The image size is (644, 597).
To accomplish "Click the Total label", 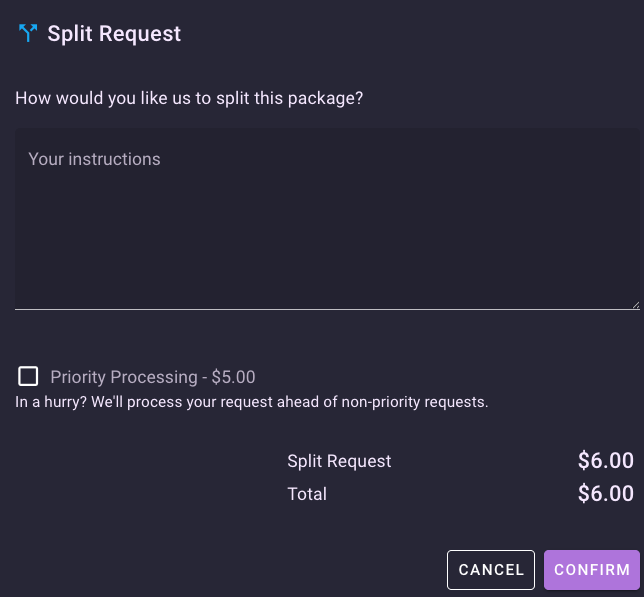I will [307, 494].
